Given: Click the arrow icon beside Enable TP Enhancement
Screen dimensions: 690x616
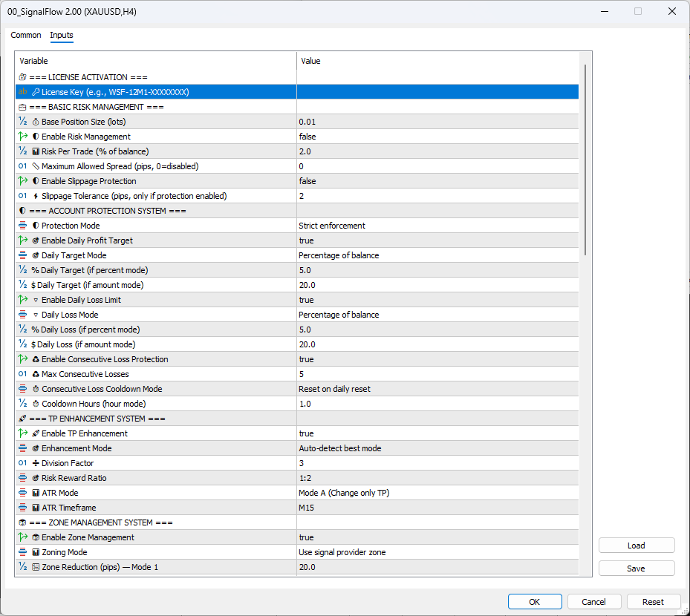Looking at the screenshot, I should pos(21,433).
